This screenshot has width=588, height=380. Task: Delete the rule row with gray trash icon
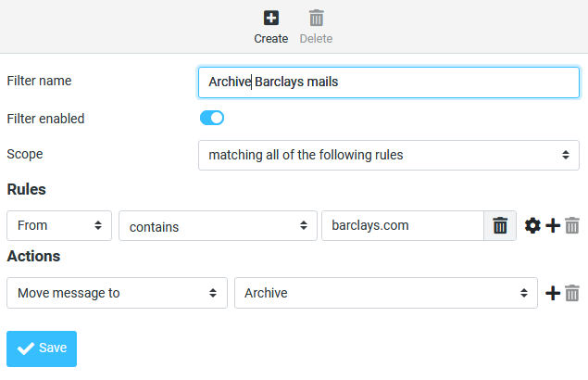[572, 225]
